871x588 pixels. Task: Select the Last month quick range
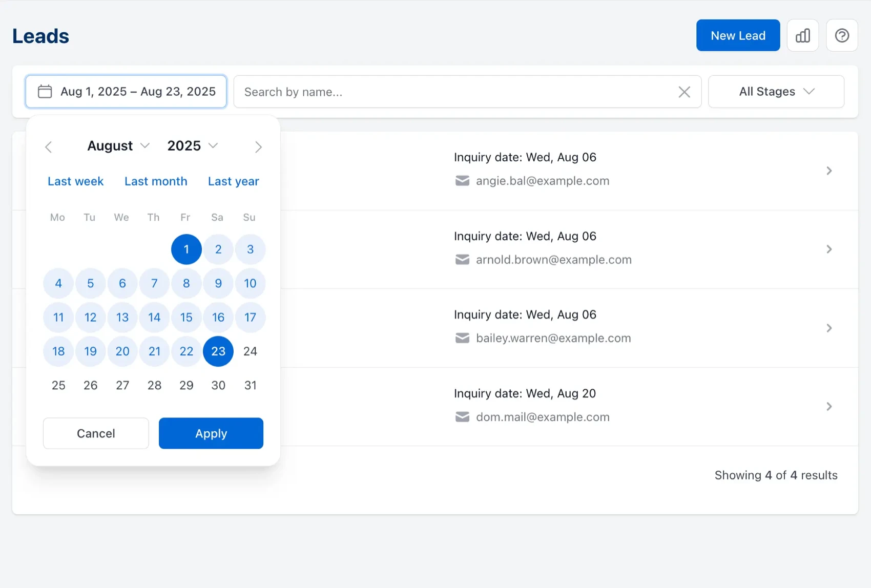coord(156,181)
